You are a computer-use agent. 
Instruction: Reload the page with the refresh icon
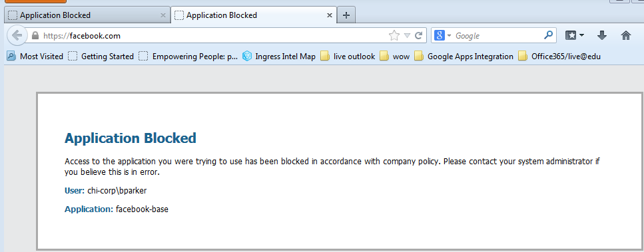[x=418, y=36]
